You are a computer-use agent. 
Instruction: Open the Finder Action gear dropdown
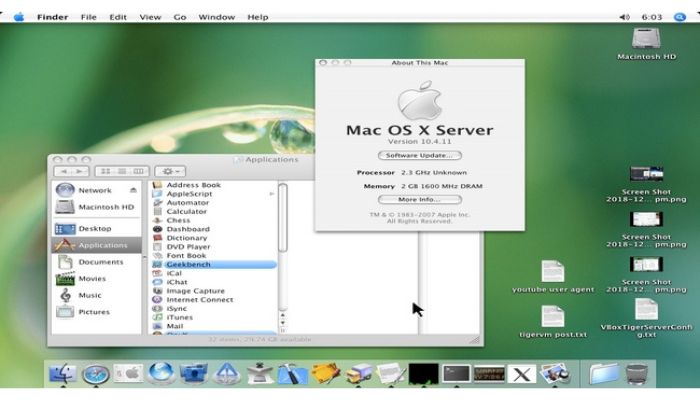pos(170,171)
